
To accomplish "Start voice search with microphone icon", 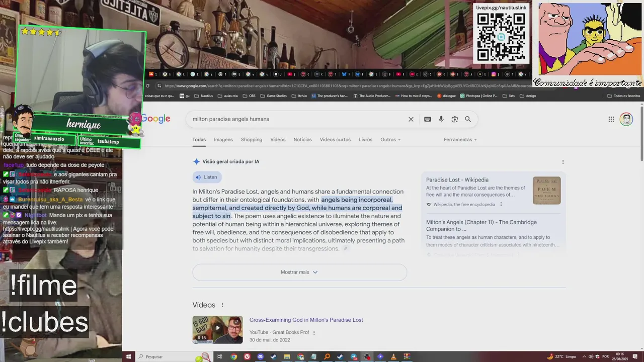I will click(x=441, y=119).
